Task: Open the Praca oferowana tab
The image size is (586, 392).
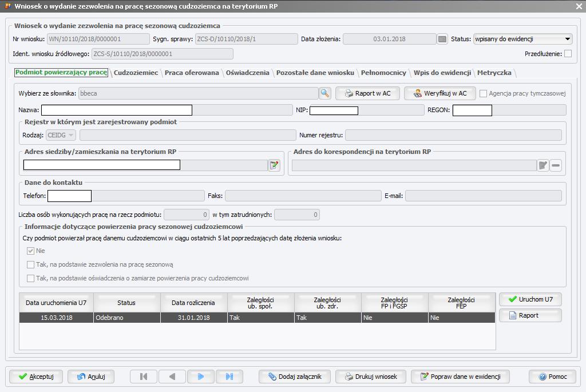Action: pyautogui.click(x=192, y=73)
